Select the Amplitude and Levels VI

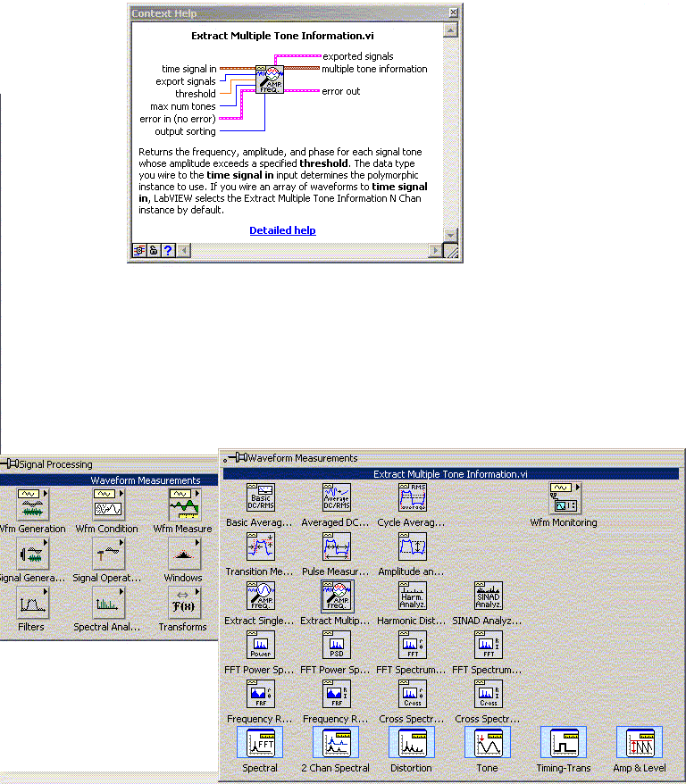coord(413,546)
